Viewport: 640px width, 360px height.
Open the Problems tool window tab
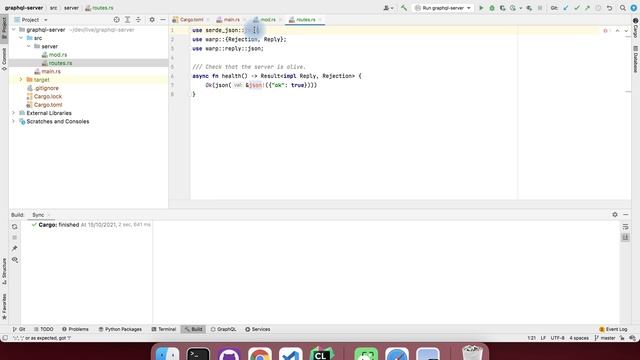coord(75,329)
